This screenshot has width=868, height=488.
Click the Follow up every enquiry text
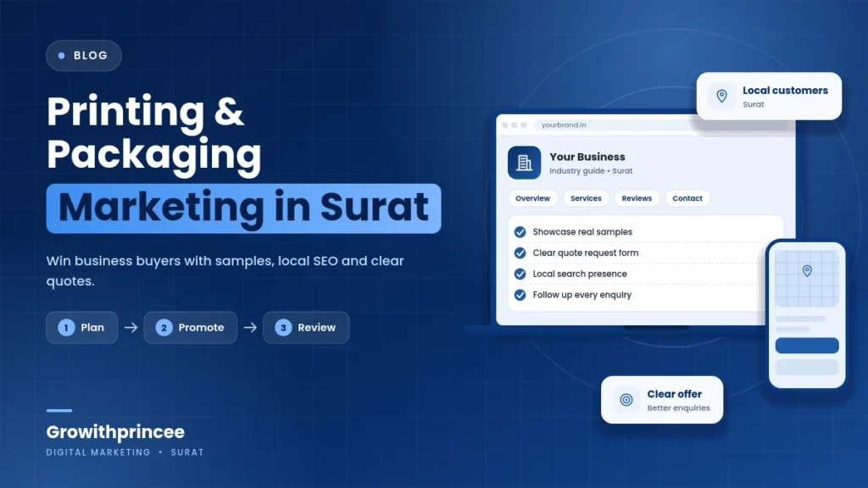pyautogui.click(x=581, y=295)
